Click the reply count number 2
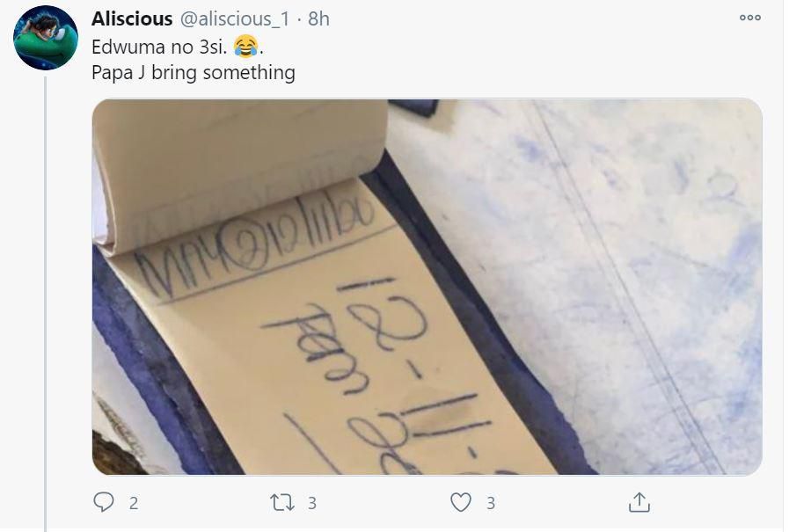The width and height of the screenshot is (811, 532). (x=134, y=503)
